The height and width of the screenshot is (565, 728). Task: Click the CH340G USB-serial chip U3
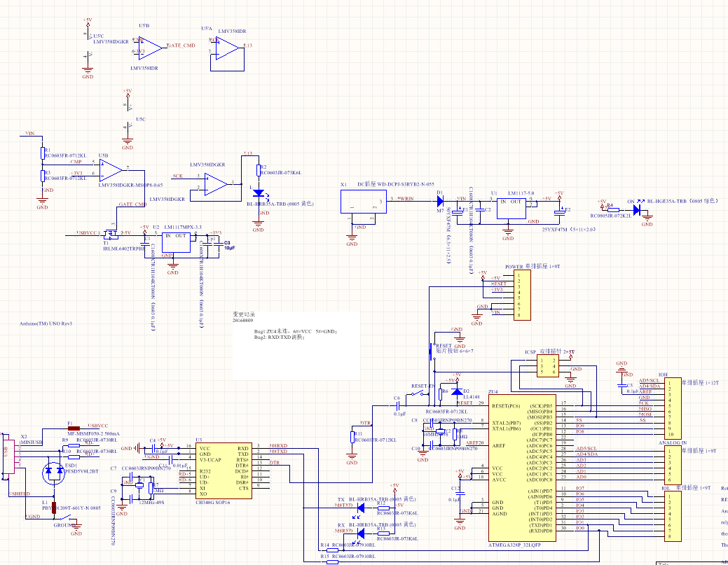tap(223, 469)
